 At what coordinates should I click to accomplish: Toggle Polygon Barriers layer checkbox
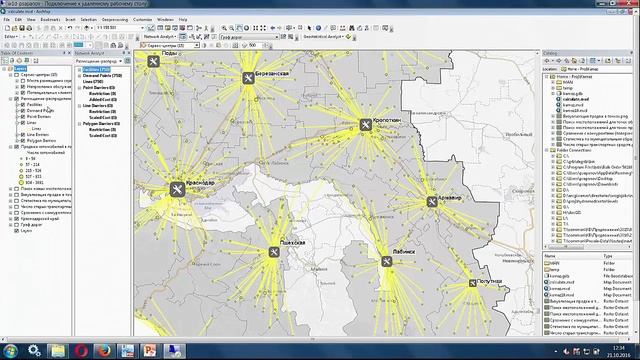point(23,141)
